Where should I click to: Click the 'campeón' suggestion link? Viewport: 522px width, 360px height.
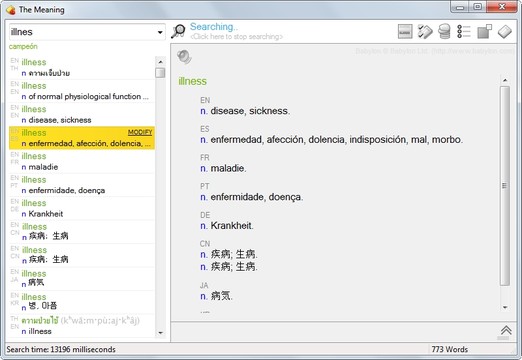click(23, 46)
